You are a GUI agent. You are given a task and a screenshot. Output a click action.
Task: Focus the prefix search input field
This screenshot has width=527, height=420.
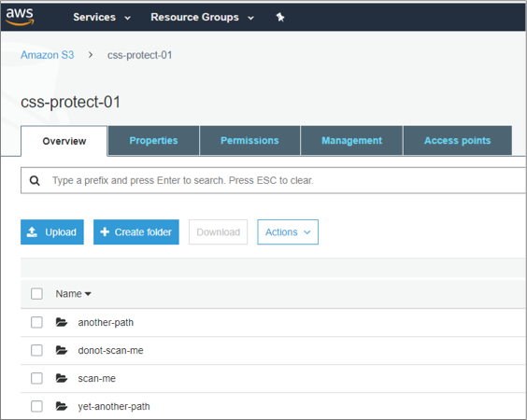tap(274, 181)
